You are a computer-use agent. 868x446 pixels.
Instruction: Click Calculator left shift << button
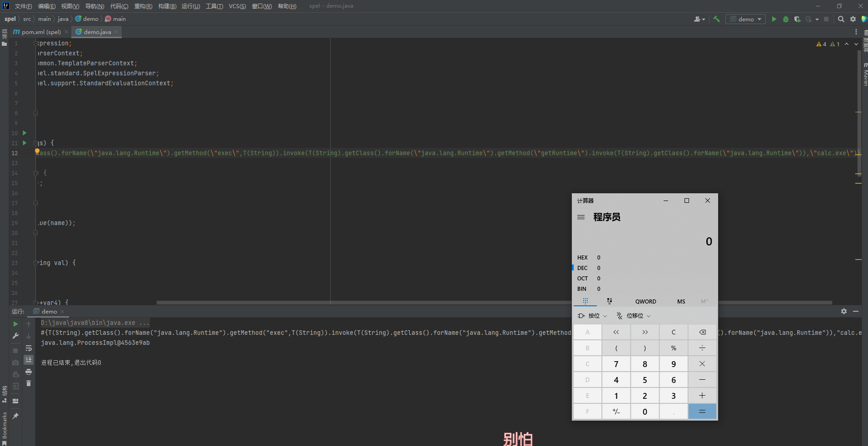pos(616,332)
